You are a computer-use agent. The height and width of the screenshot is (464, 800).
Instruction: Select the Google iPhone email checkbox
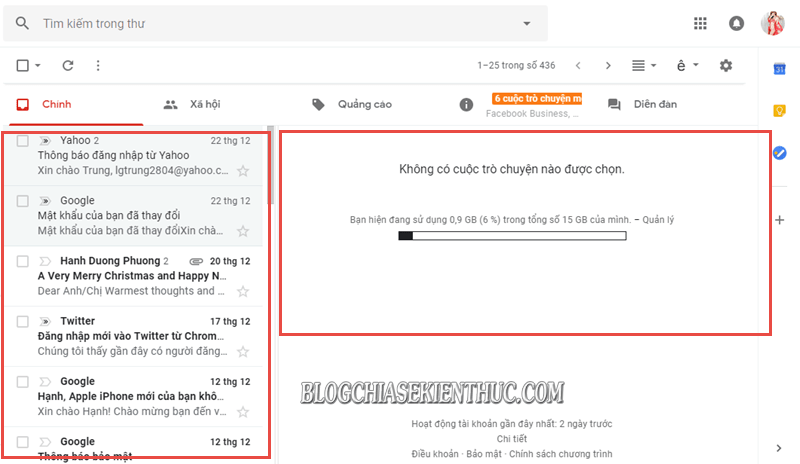point(22,382)
